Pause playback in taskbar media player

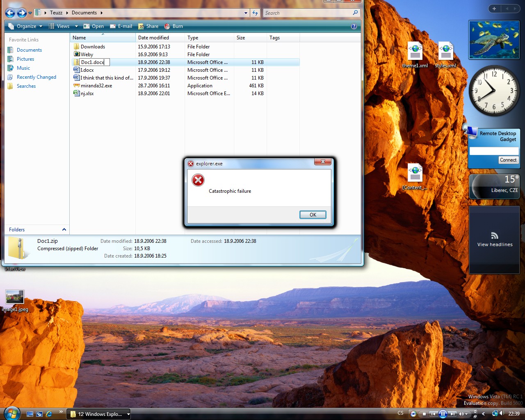[x=443, y=414]
